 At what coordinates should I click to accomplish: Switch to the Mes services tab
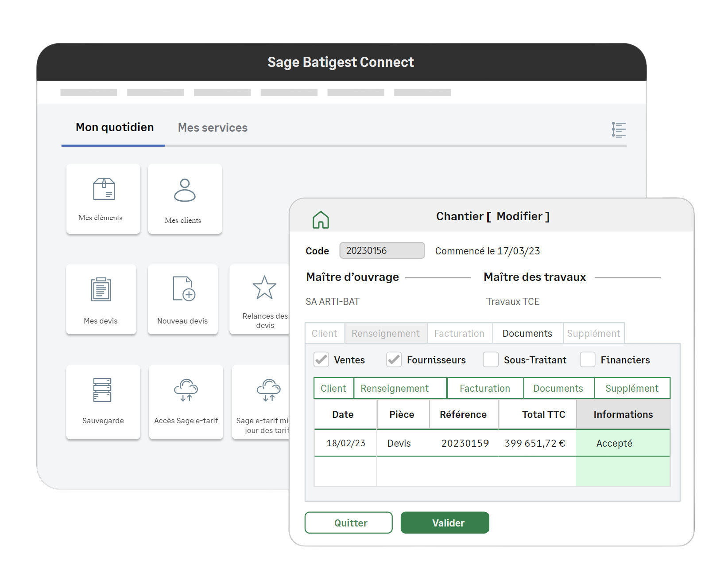point(213,128)
